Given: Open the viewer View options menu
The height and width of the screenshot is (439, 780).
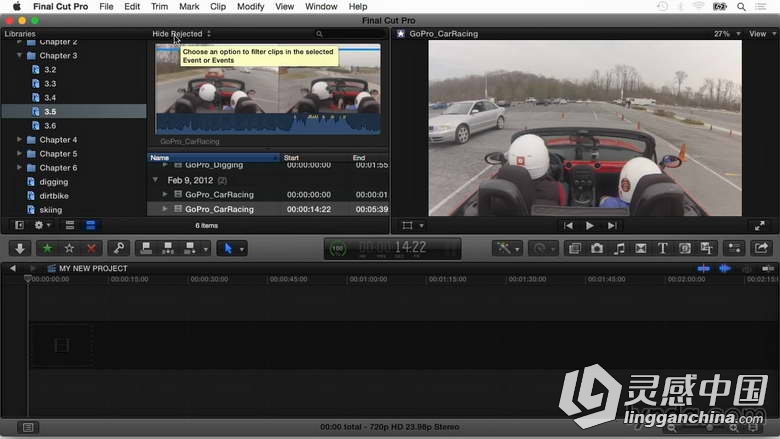Looking at the screenshot, I should [762, 34].
